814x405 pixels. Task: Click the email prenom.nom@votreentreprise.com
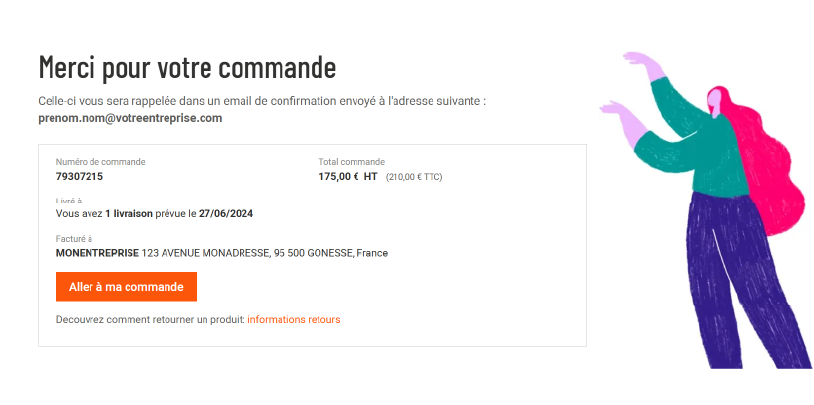coord(130,118)
